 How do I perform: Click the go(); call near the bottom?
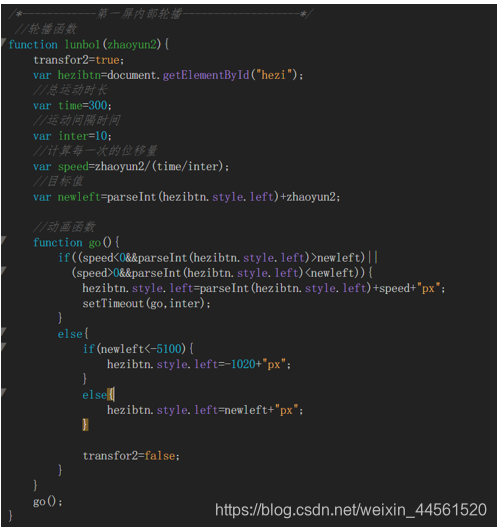pyautogui.click(x=48, y=502)
